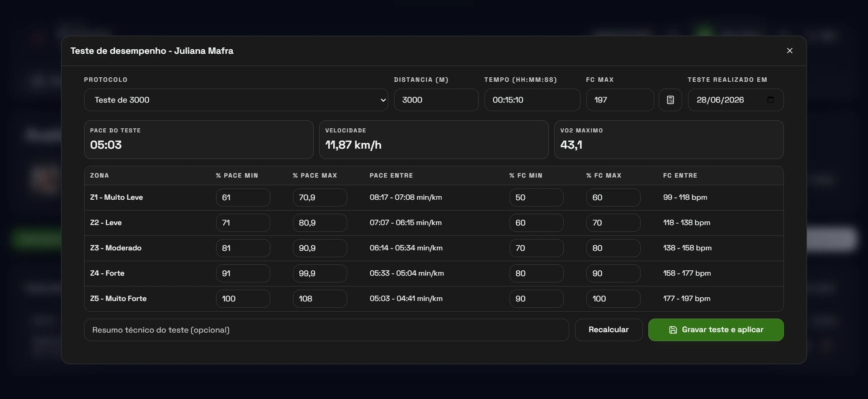Click Gravar teste e aplicar button
868x399 pixels.
coord(716,330)
